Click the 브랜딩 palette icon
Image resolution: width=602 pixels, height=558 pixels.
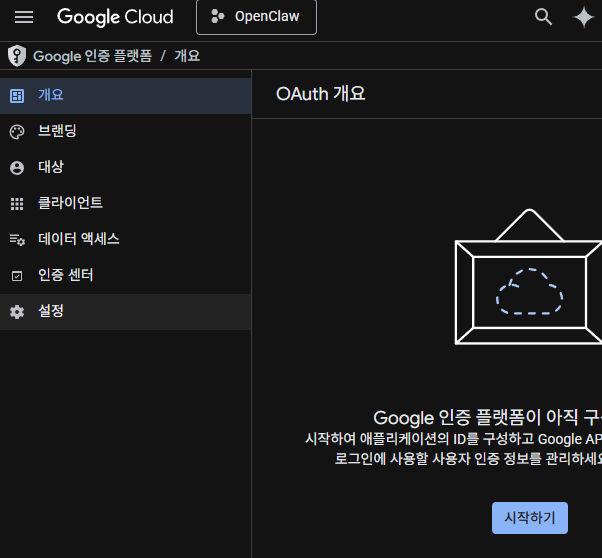17,132
